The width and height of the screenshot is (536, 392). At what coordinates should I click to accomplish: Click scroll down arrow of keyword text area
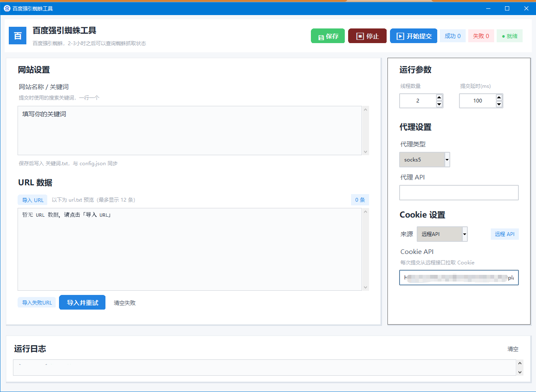coord(366,151)
